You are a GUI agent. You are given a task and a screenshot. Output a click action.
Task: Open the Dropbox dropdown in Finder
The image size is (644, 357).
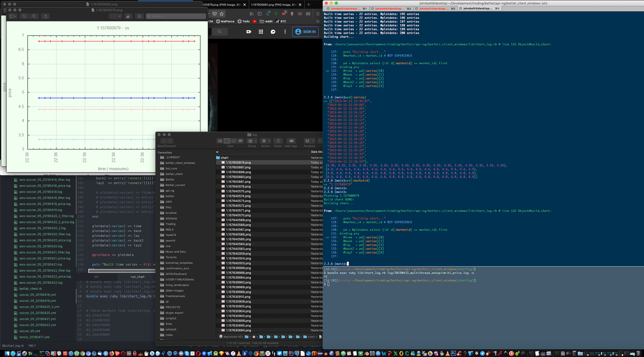click(309, 141)
